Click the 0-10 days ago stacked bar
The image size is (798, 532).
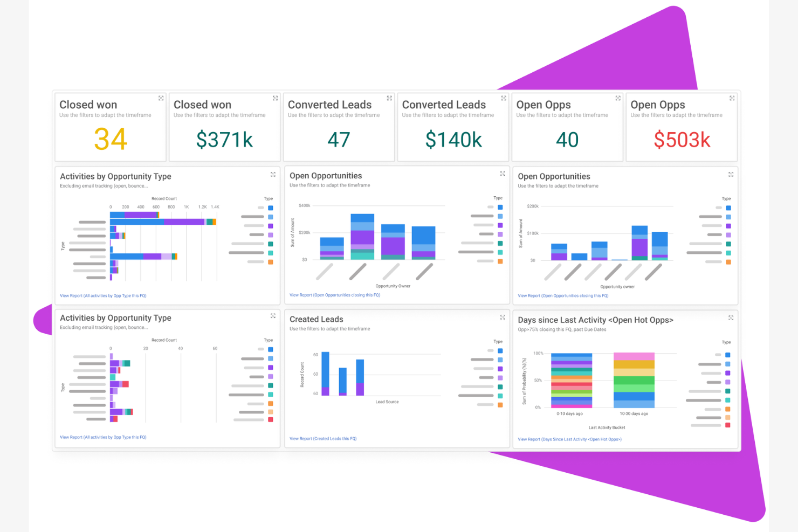pyautogui.click(x=572, y=381)
